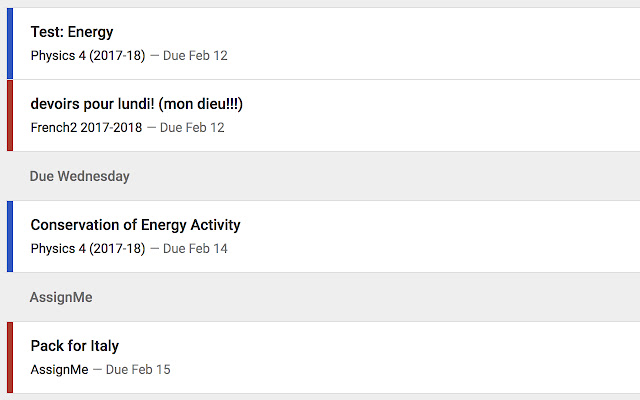
Task: Click the Due Feb 12 date under Test: Energy
Action: click(195, 56)
